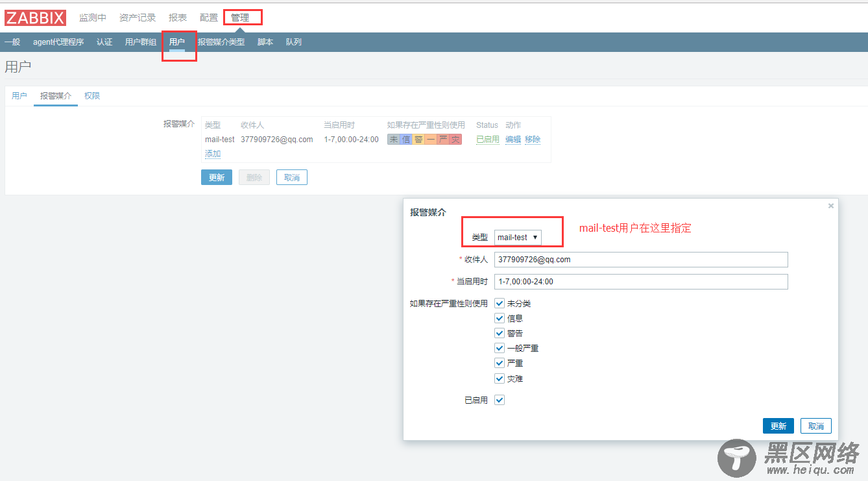Open the 类型 mail-test dropdown
The height and width of the screenshot is (481, 868).
[518, 238]
